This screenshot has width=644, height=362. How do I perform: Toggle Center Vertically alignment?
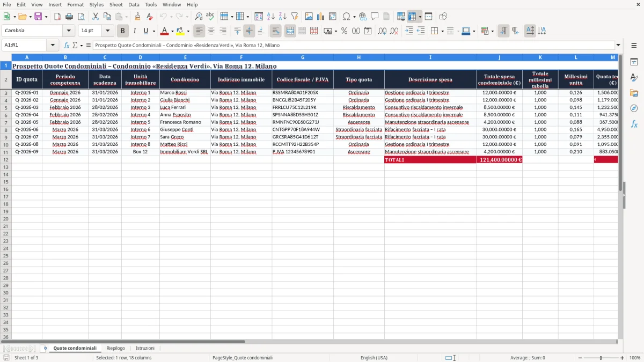tap(249, 31)
